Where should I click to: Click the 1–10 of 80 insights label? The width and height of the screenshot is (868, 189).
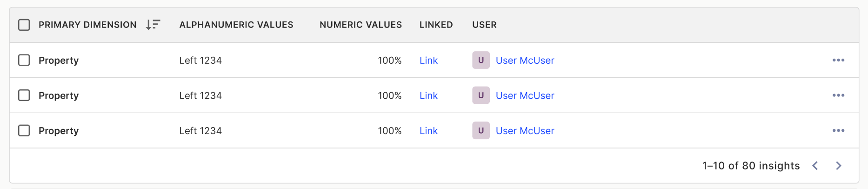coord(751,166)
